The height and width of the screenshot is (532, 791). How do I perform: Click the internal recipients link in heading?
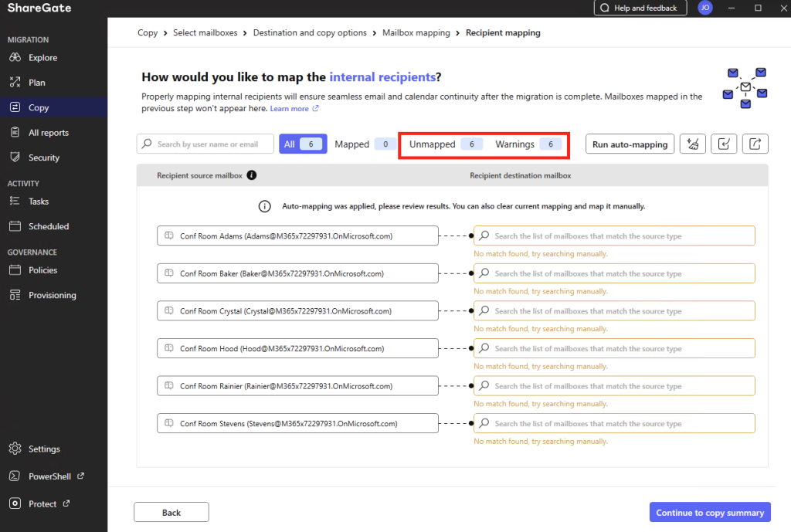click(382, 77)
